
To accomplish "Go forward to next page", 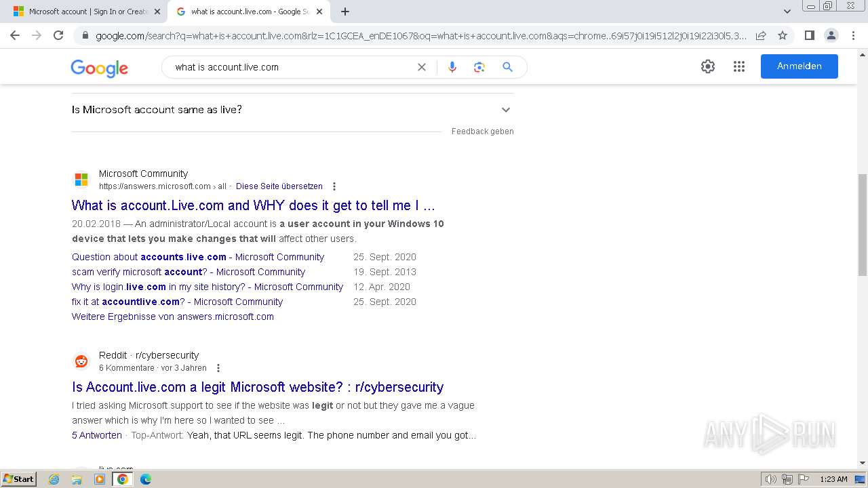I will click(37, 35).
